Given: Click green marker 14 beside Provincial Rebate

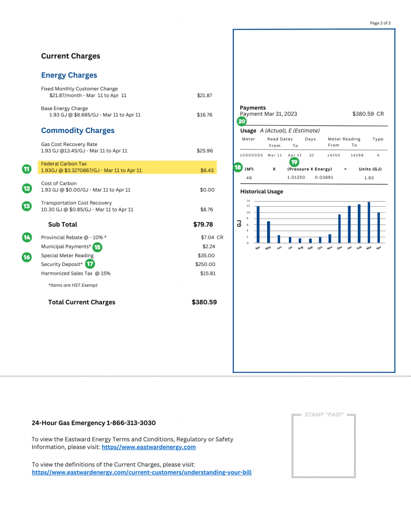Looking at the screenshot, I should click(27, 237).
